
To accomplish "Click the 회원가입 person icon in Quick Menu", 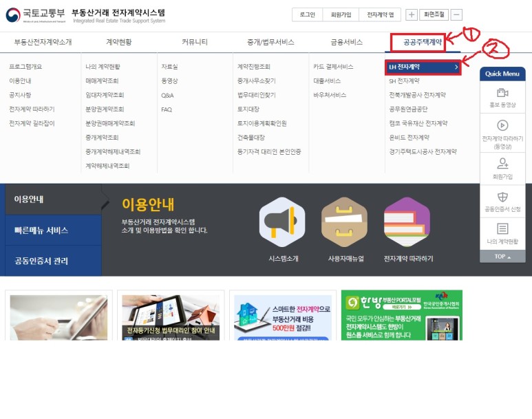I will (502, 163).
